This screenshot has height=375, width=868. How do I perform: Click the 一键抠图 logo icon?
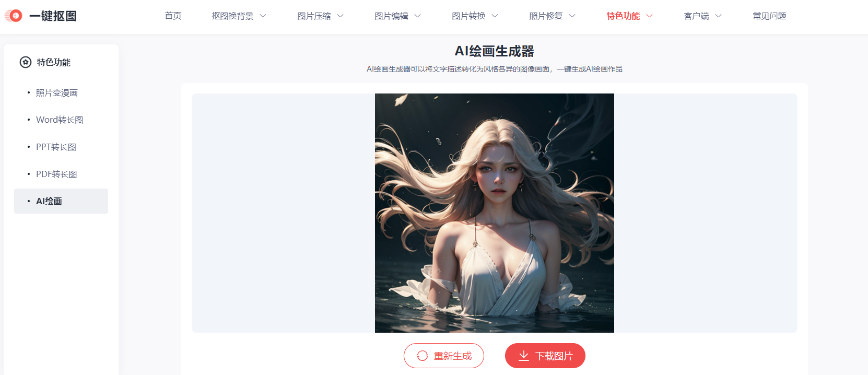pyautogui.click(x=14, y=16)
